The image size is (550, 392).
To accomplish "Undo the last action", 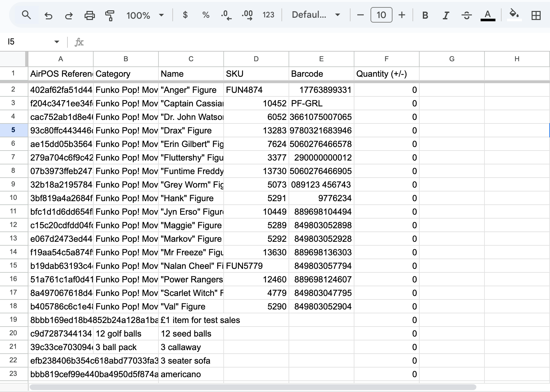I will [x=48, y=15].
